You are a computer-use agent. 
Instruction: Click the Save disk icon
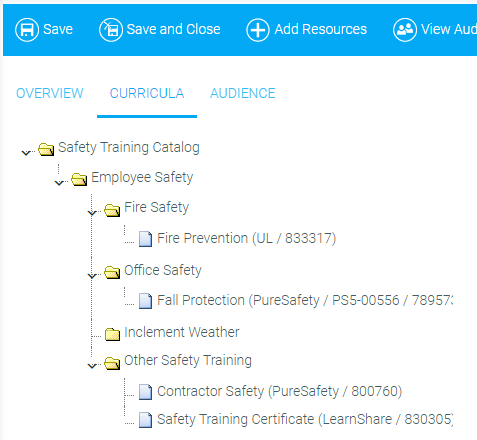coord(27,30)
